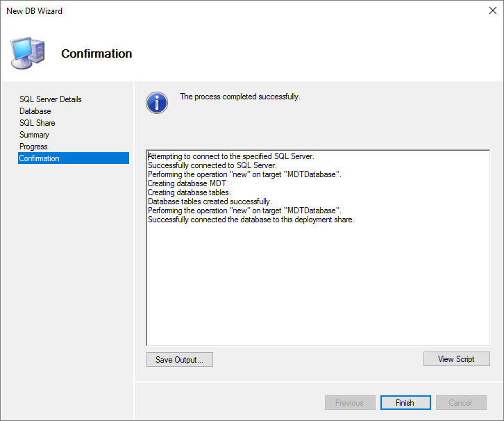This screenshot has height=421, width=504.
Task: Go to the Database step
Action: (35, 111)
